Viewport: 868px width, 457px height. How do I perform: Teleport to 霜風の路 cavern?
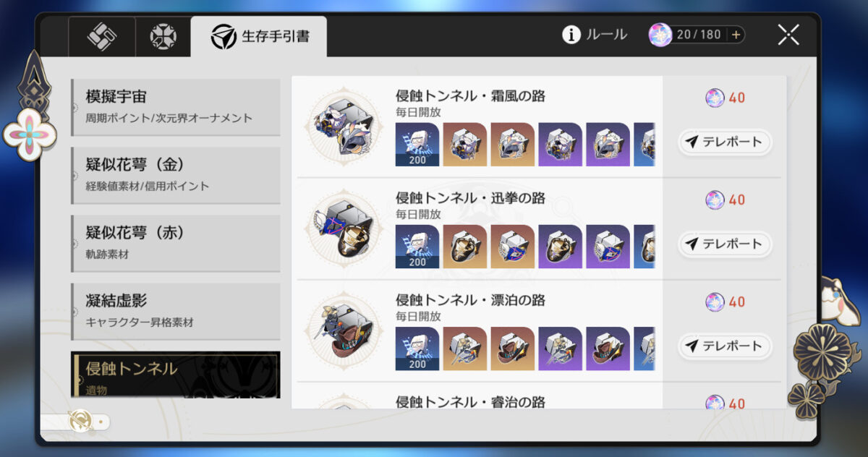(724, 142)
